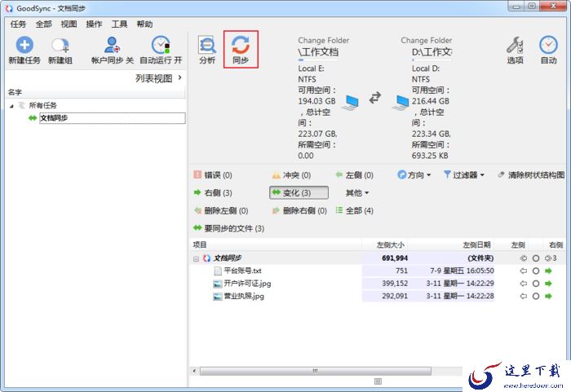Click right computer folder icon
This screenshot has width=571, height=392.
(x=401, y=103)
